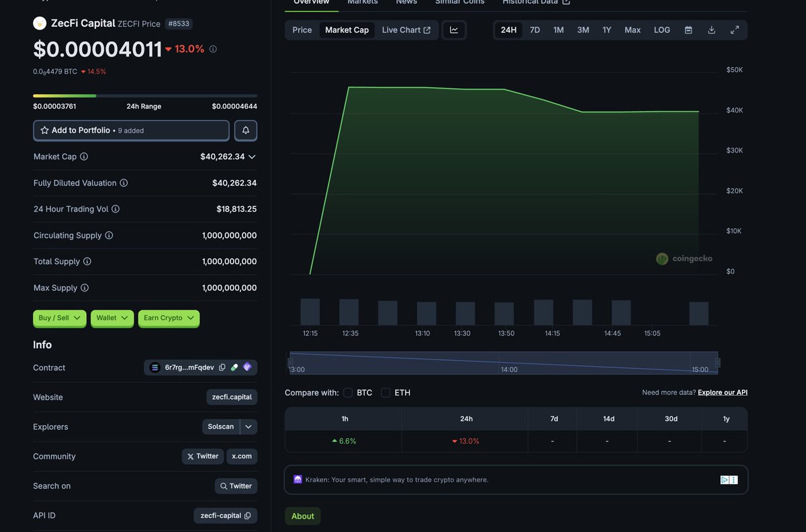The image size is (806, 532).
Task: Click the price alert bell icon
Action: point(245,130)
